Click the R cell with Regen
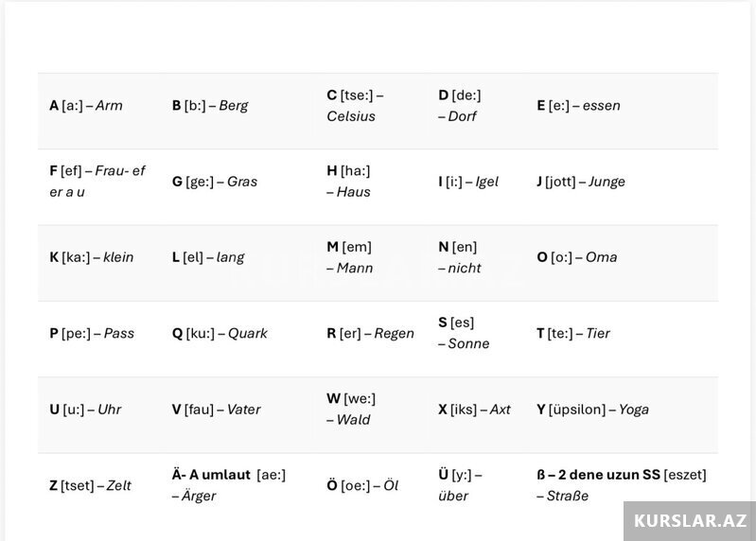Image resolution: width=756 pixels, height=541 pixels. point(370,333)
